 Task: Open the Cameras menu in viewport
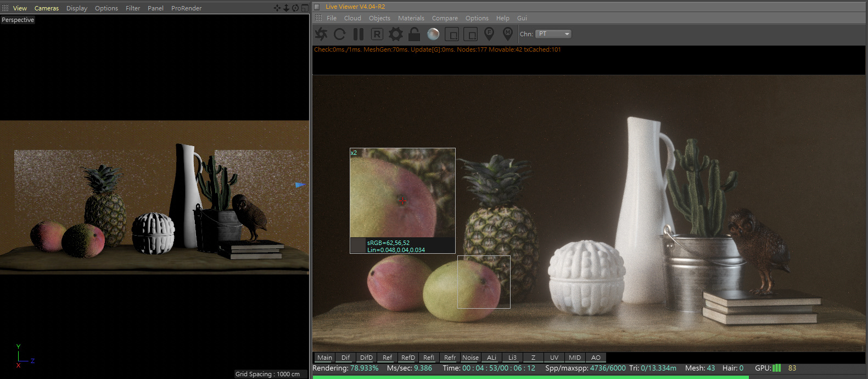point(47,8)
